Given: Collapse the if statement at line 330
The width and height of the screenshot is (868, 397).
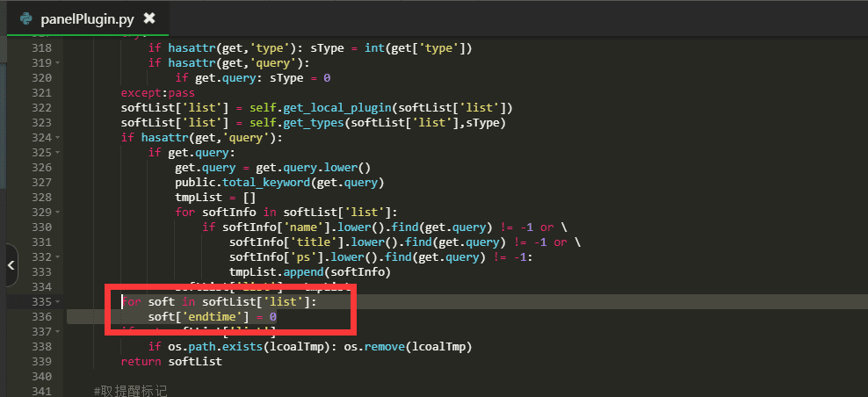Looking at the screenshot, I should pos(58,227).
